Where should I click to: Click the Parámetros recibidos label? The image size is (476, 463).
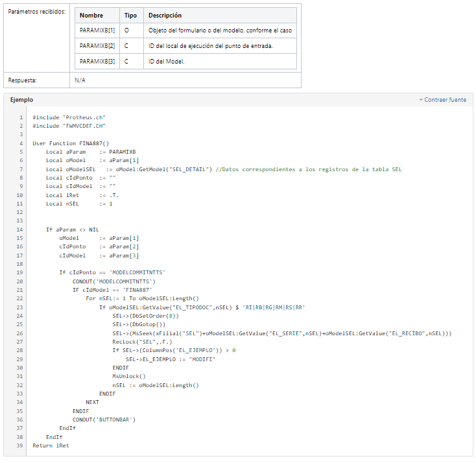pos(36,12)
